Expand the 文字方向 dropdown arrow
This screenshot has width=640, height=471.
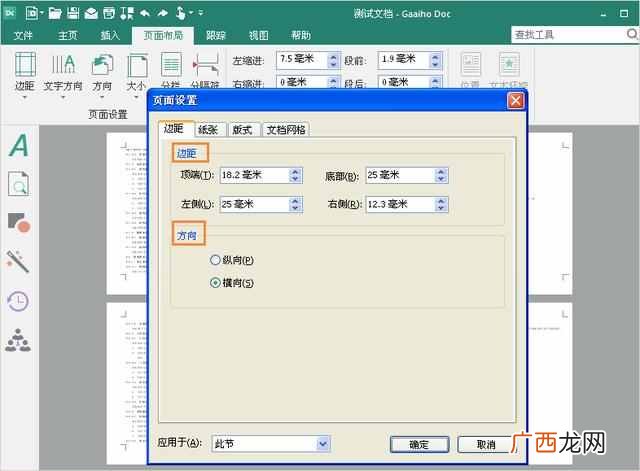[63, 98]
